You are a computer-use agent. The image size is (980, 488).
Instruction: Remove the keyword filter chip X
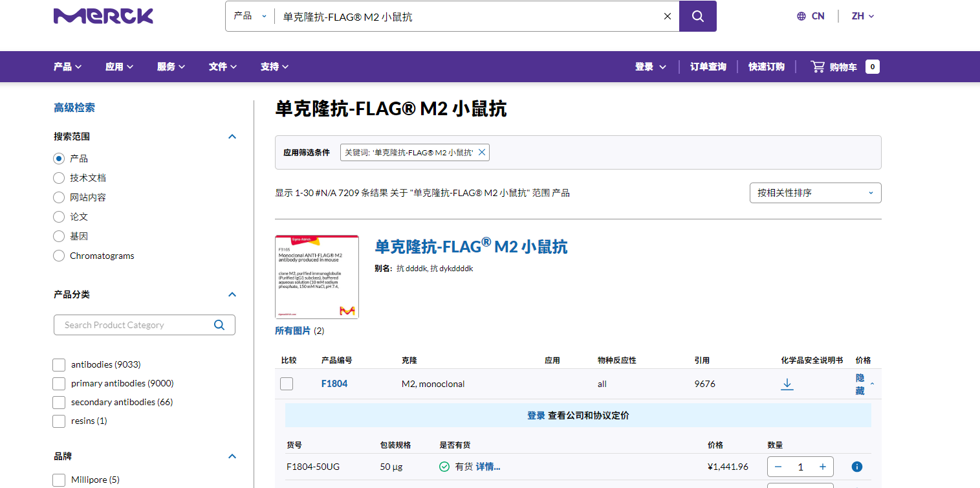point(481,152)
